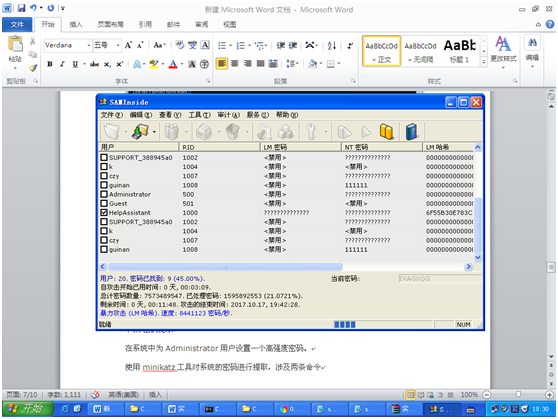Switch to the Insert ribbon tab

[76, 24]
